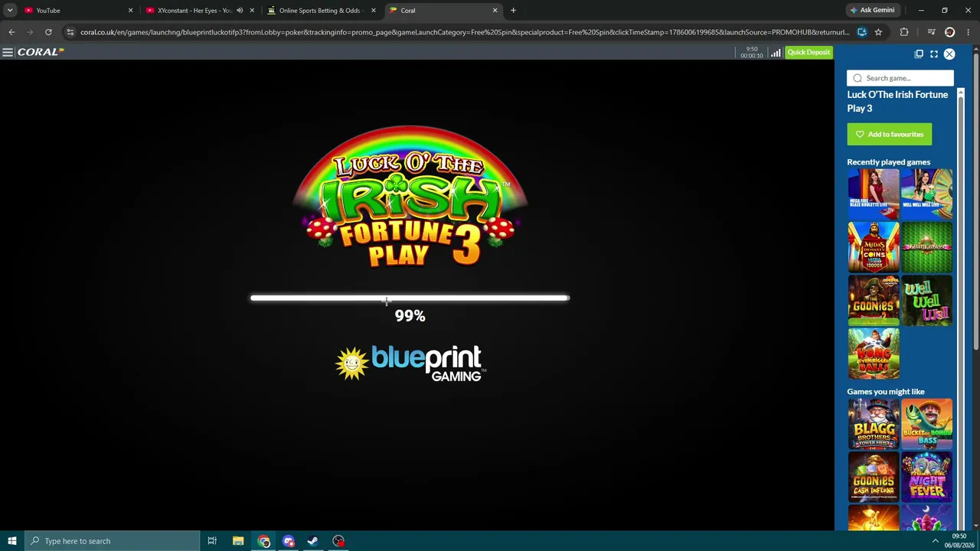The height and width of the screenshot is (551, 980).
Task: Open the media controls button
Action: (x=931, y=32)
